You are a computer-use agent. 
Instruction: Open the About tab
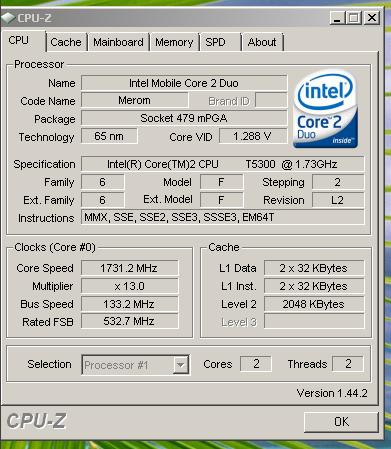pyautogui.click(x=262, y=42)
